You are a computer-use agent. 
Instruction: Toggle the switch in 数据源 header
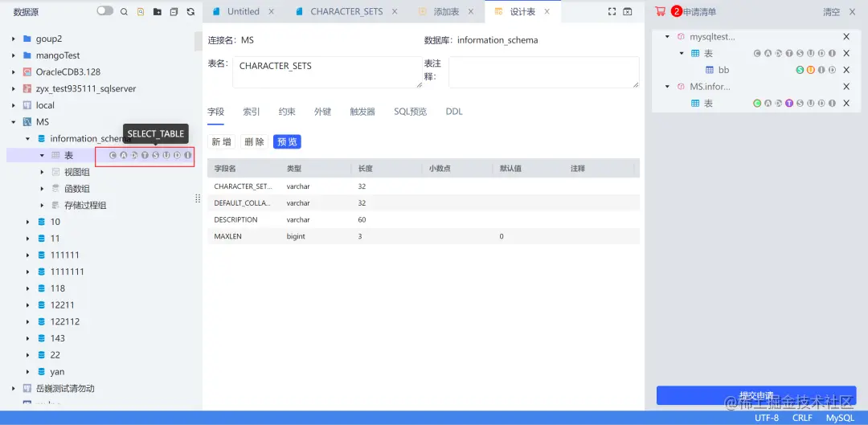point(104,11)
